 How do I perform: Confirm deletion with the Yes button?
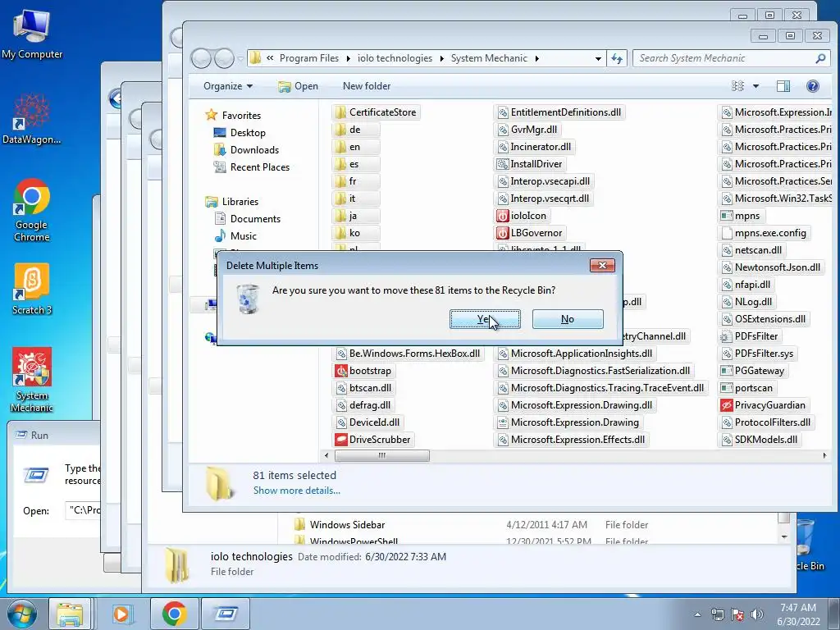485,319
